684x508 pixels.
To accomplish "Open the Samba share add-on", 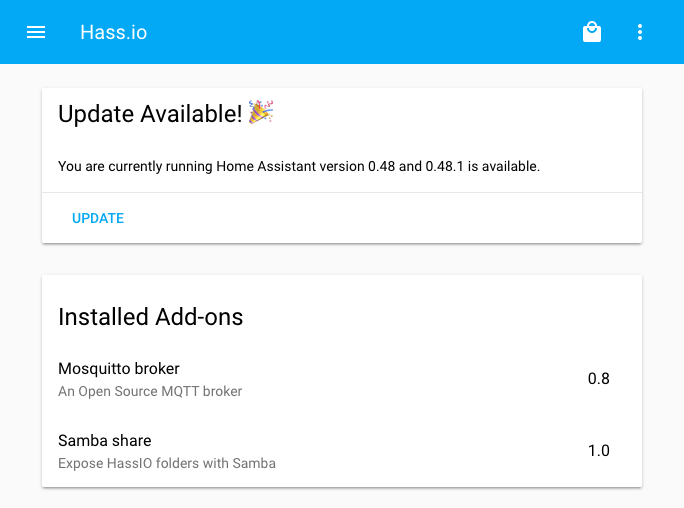I will pyautogui.click(x=105, y=441).
